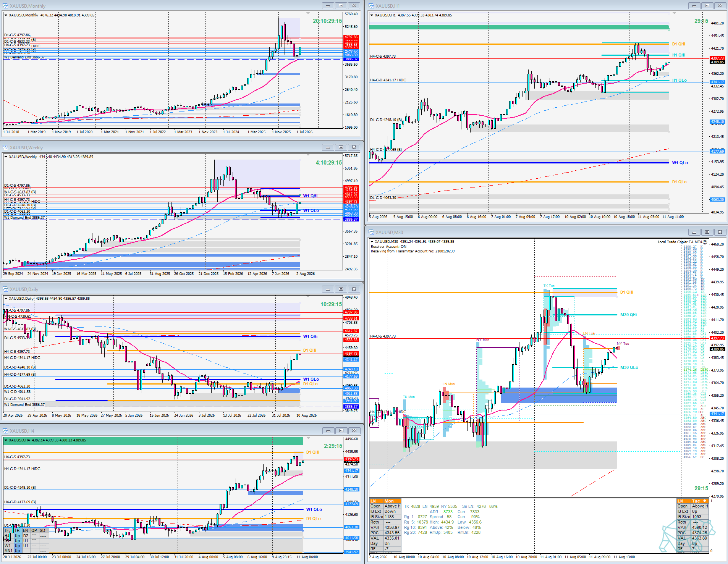Click the 'ADR: 8733' value on M30 panel
728x564 pixels.
441,512
